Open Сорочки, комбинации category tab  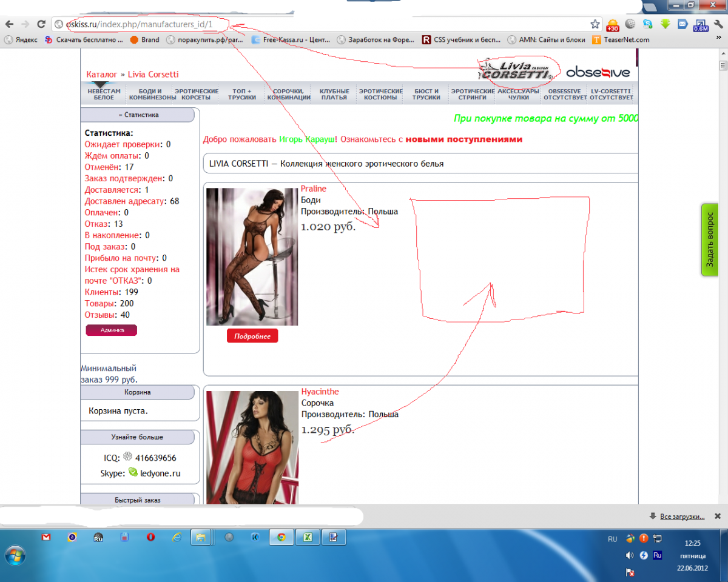[289, 94]
